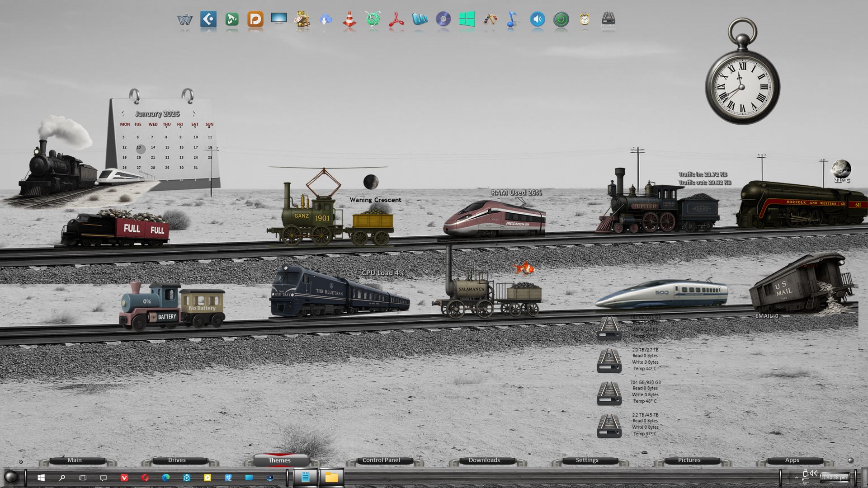The image size is (868, 488).
Task: Click the green power button dock icon
Action: coord(561,19)
